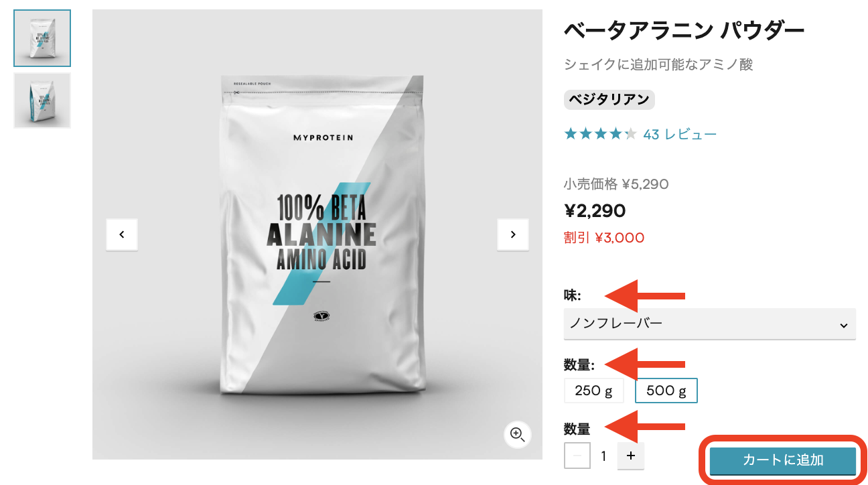Select the second angled pouch thumbnail
Viewport: 868px width, 485px height.
point(42,100)
